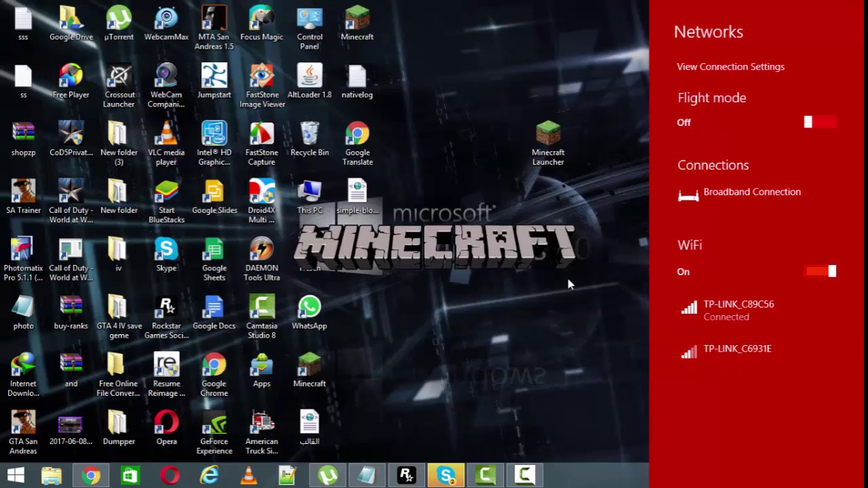Select VLC media player desktop icon
The width and height of the screenshot is (868, 488).
click(x=166, y=144)
